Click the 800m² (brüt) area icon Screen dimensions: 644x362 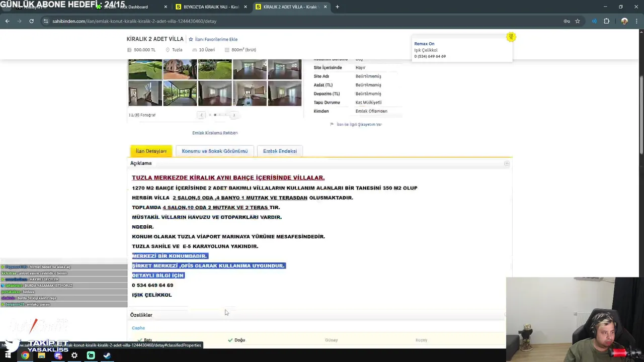tap(227, 50)
